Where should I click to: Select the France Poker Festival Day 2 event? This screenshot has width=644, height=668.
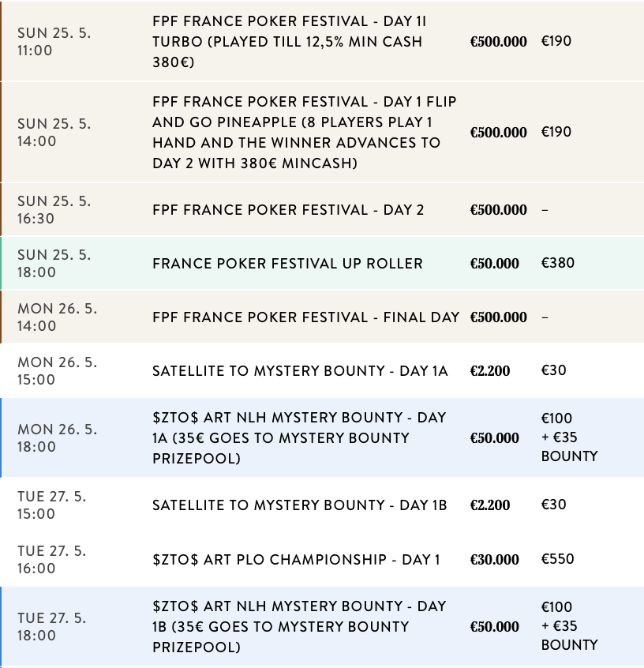tap(288, 210)
